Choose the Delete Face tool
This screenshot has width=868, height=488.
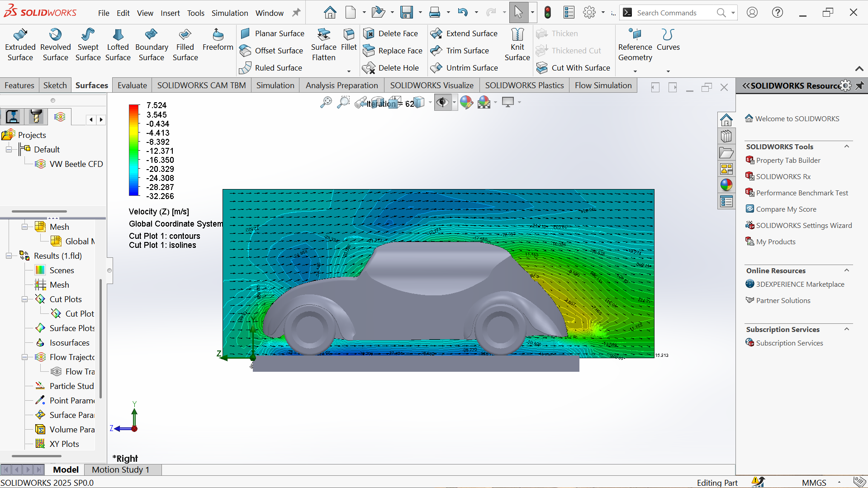click(x=391, y=33)
